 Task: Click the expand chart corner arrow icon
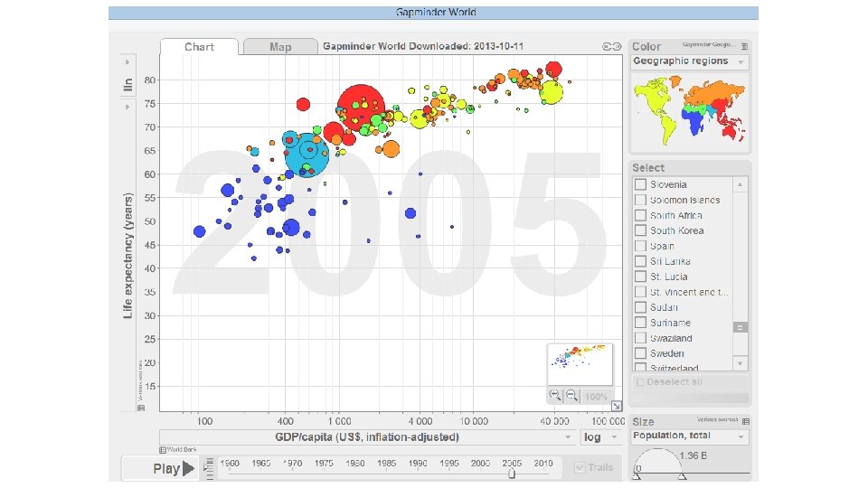point(616,406)
